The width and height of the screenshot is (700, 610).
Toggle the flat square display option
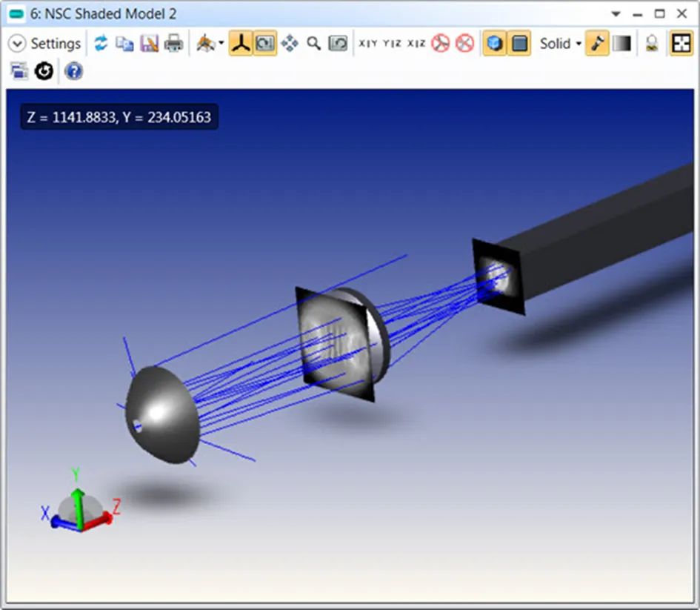coord(519,43)
